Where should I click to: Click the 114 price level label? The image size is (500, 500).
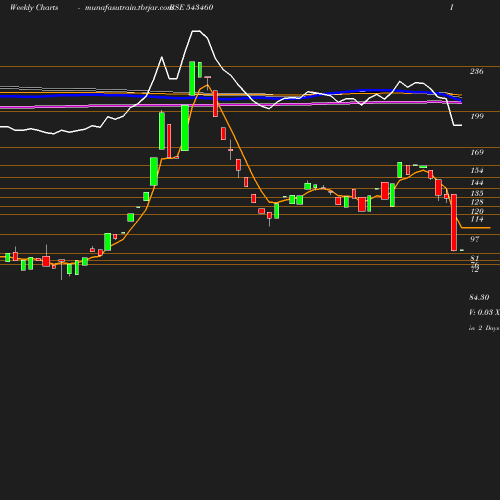(x=477, y=219)
